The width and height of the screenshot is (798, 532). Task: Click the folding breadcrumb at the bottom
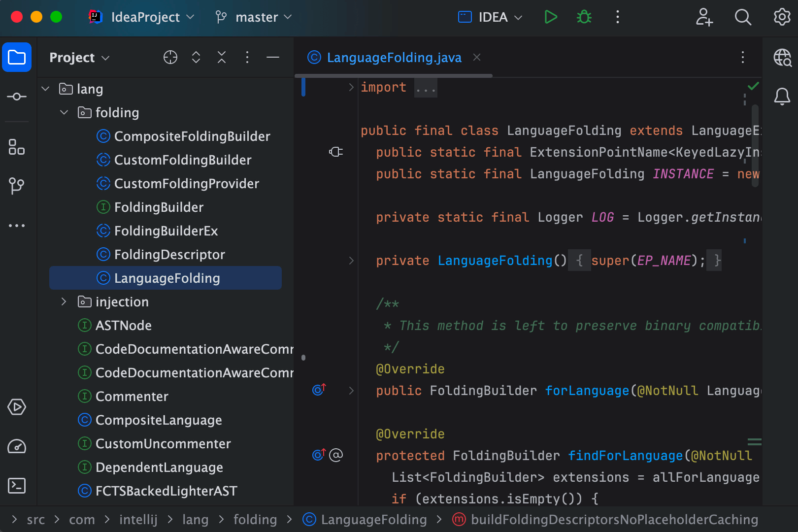(x=255, y=519)
